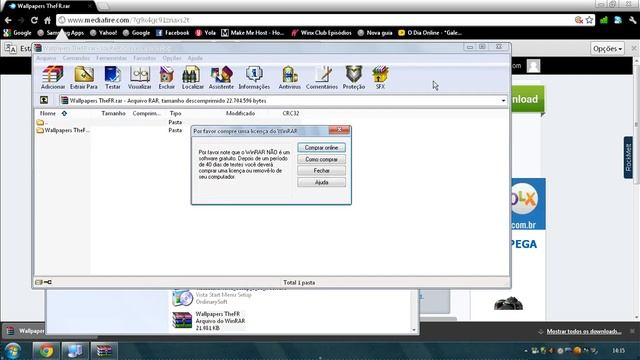Click the Extrair Para toolbar icon
Screen dimensions: 640x360
point(84,78)
